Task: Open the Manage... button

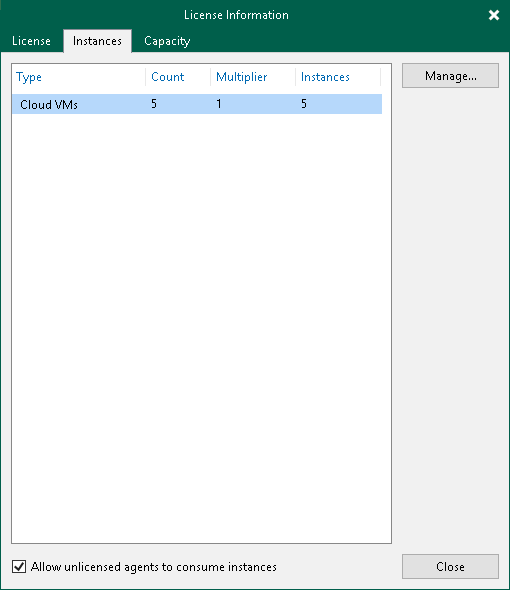Action: [450, 76]
